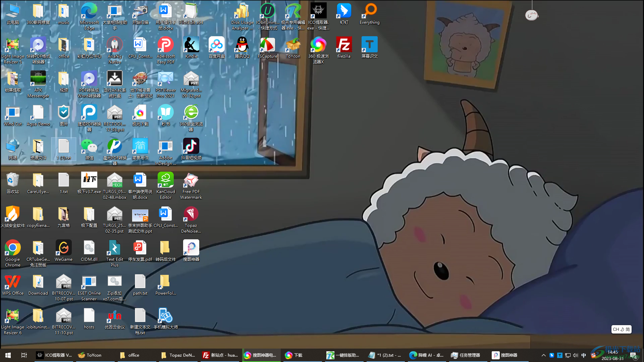The height and width of the screenshot is (362, 644).
Task: Launch the Kindle desktop shortcut
Action: (x=191, y=48)
